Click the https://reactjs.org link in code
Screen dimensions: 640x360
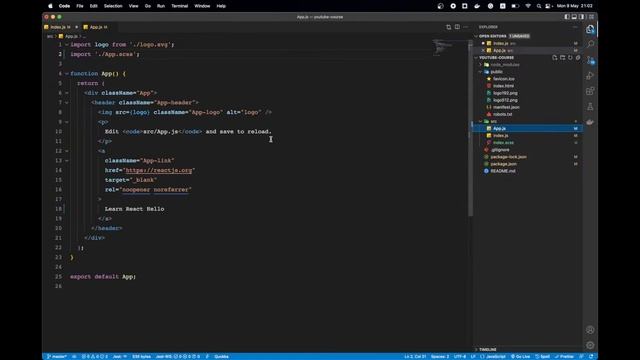point(159,170)
